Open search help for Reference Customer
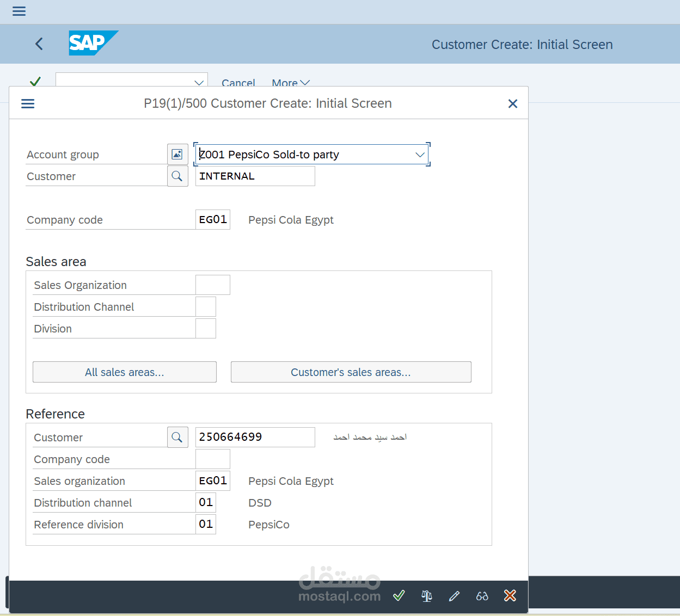 177,438
